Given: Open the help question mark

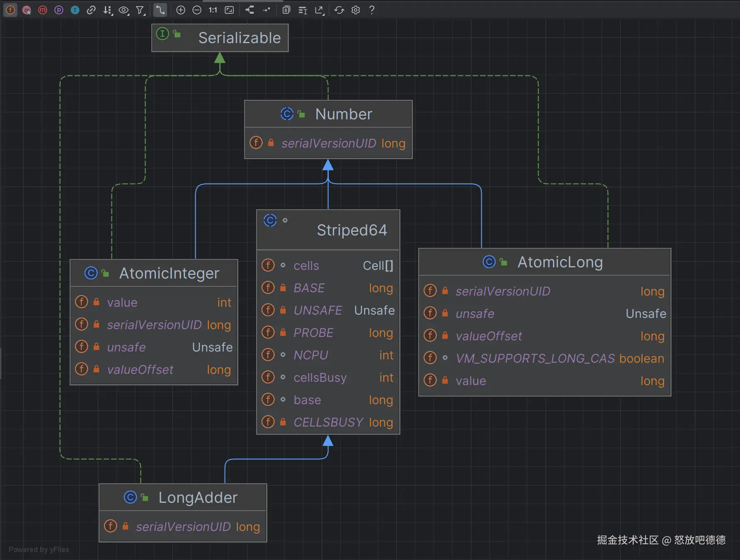Looking at the screenshot, I should pyautogui.click(x=372, y=10).
